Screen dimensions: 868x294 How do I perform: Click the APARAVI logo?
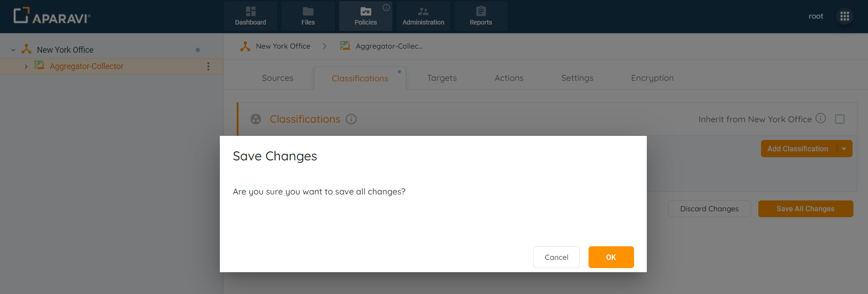click(x=52, y=16)
